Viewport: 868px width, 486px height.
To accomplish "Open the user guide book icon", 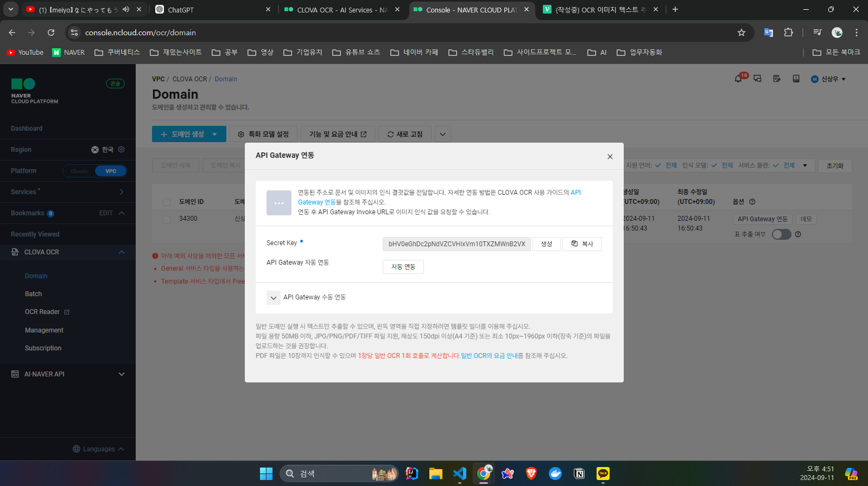I will (x=796, y=79).
